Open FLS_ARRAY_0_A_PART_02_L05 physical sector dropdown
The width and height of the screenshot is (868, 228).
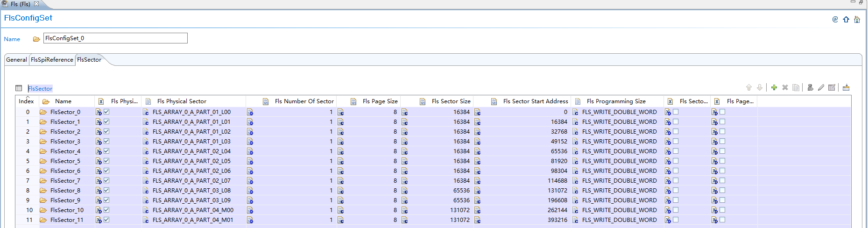coord(191,161)
